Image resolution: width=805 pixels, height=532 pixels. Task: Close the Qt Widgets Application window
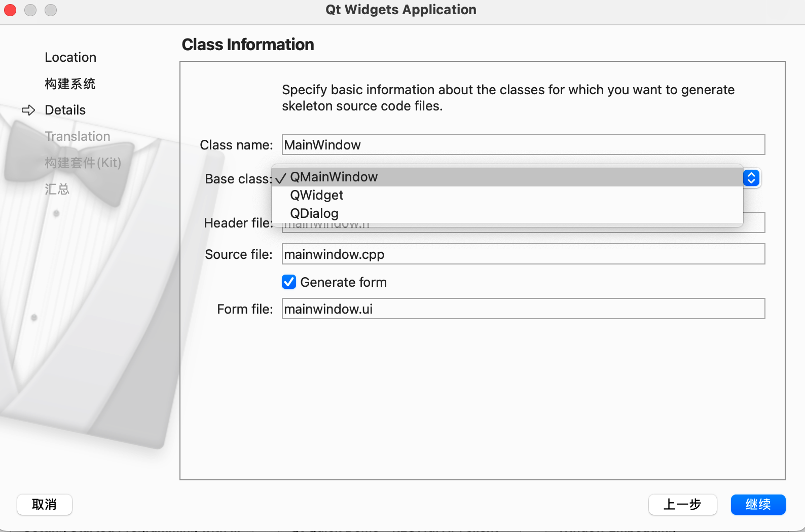tap(10, 10)
